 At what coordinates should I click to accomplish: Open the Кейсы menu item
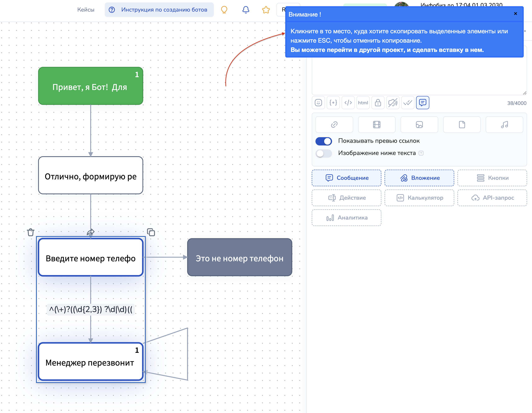[x=86, y=10]
